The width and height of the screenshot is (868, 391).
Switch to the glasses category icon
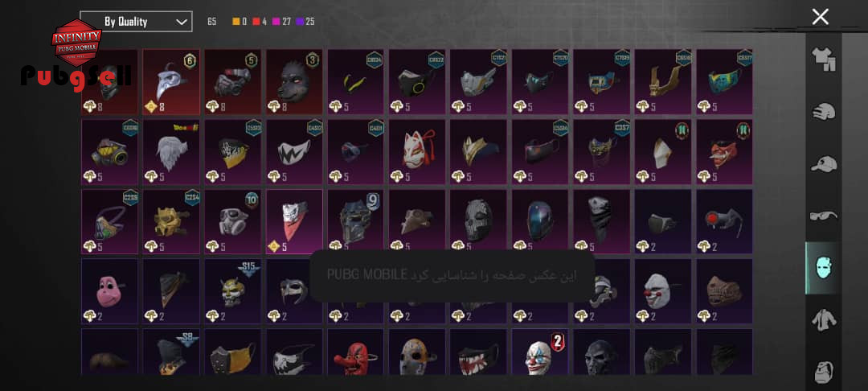click(823, 215)
